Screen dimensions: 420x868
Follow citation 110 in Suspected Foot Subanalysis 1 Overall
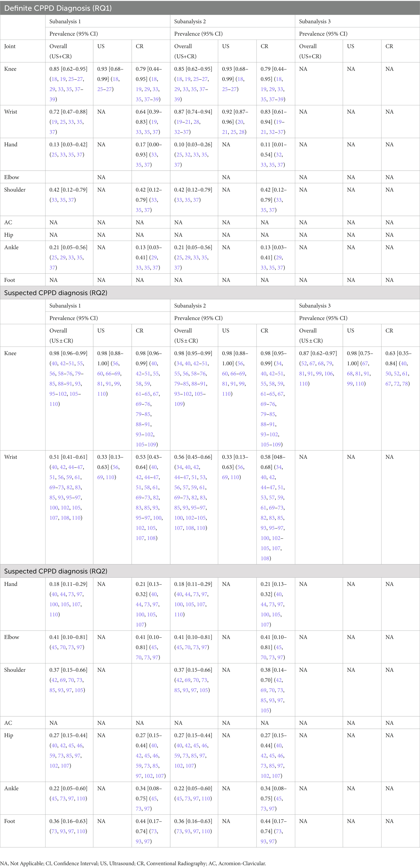click(81, 831)
